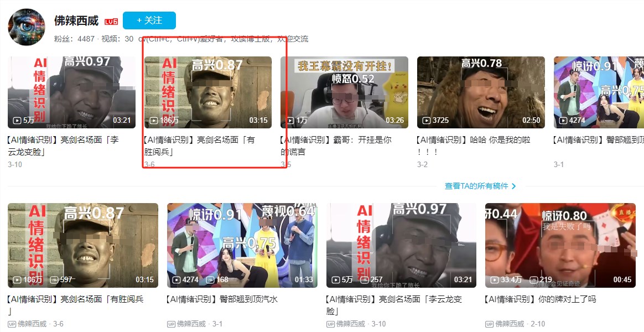Click play-count icon beside 4274 in top row
The height and width of the screenshot is (332, 644).
(x=563, y=121)
